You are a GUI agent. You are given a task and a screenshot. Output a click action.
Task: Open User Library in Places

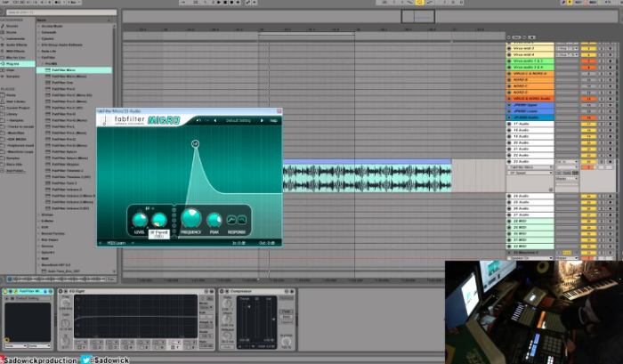tap(15, 101)
